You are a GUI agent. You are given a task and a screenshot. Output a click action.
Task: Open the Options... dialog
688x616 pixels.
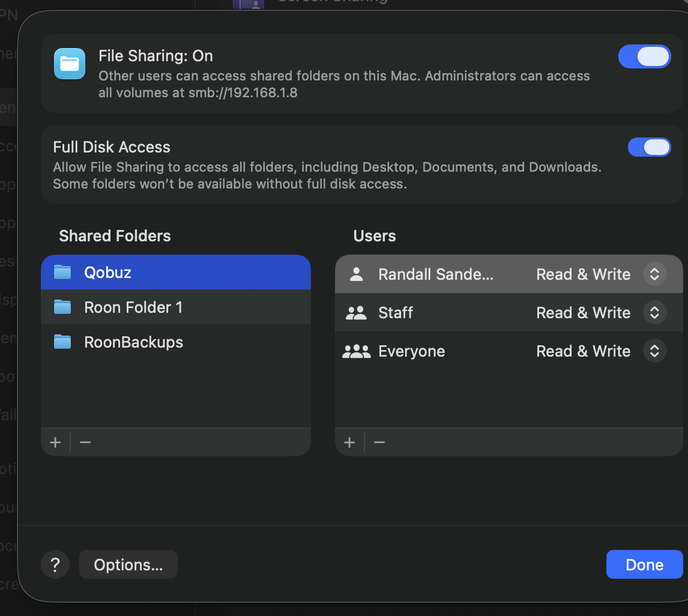pyautogui.click(x=128, y=565)
